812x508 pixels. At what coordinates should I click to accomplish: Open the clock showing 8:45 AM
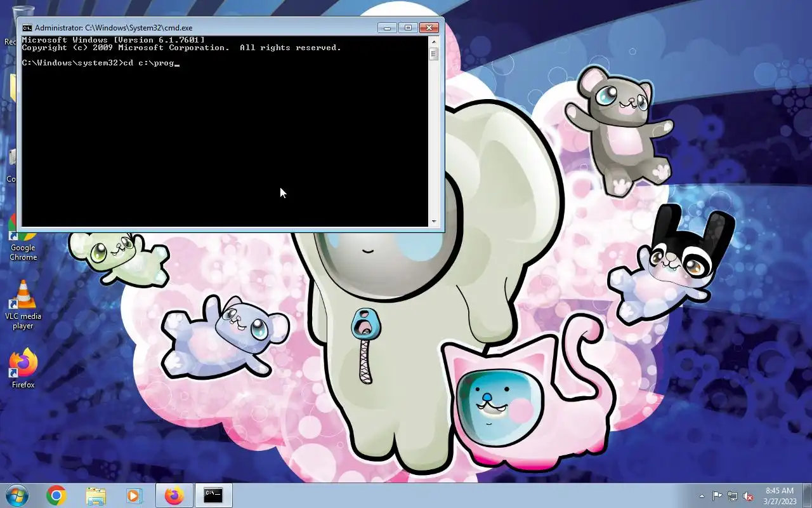(x=780, y=496)
